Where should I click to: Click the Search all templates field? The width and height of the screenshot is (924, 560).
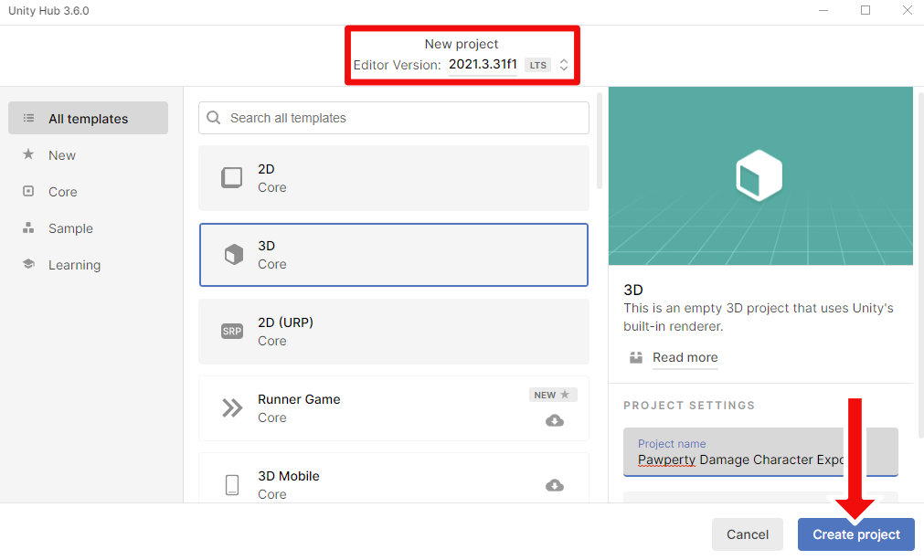(402, 118)
